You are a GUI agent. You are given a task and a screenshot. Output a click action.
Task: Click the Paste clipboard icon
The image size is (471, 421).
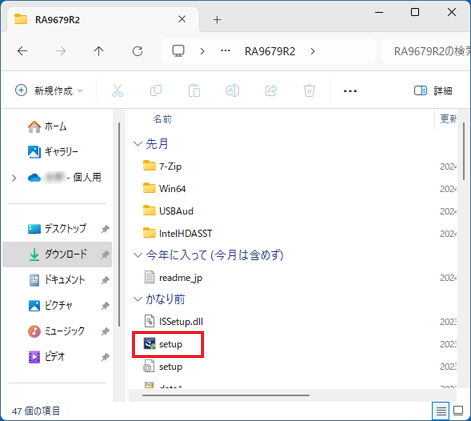coord(194,90)
